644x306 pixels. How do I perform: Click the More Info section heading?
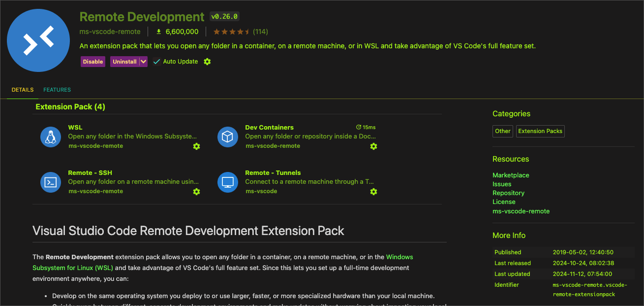click(x=509, y=236)
